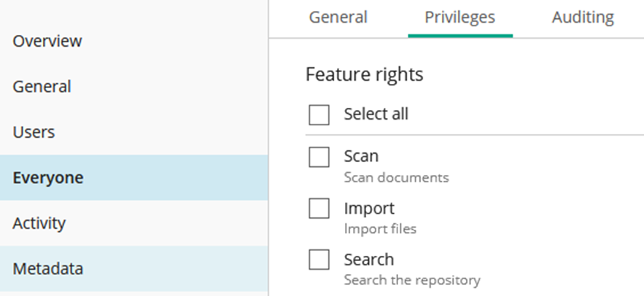Check the Import feature right box
This screenshot has width=644, height=296.
click(x=319, y=208)
